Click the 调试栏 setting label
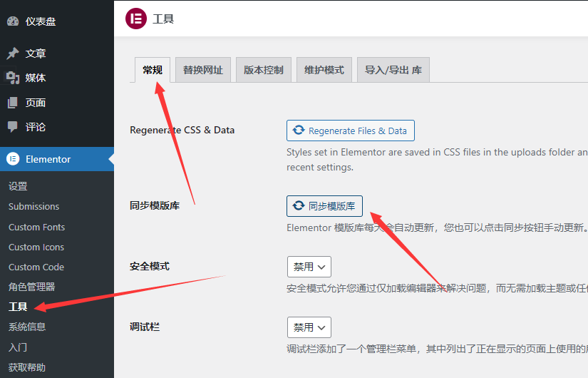Image resolution: width=588 pixels, height=378 pixels. pyautogui.click(x=145, y=327)
